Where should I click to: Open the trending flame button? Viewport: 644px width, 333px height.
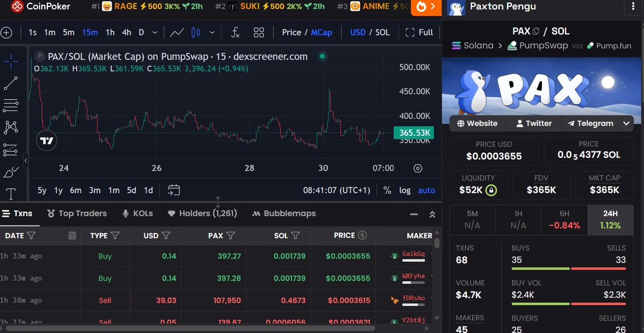click(x=426, y=7)
